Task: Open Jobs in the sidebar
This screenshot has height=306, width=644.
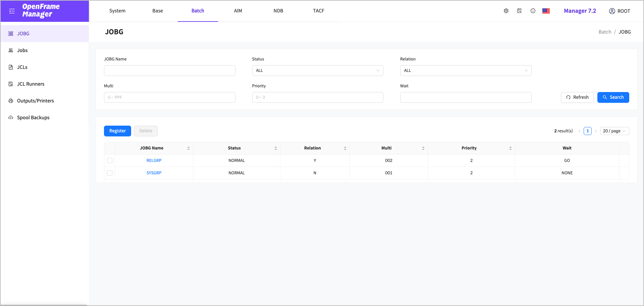Action: click(45, 50)
